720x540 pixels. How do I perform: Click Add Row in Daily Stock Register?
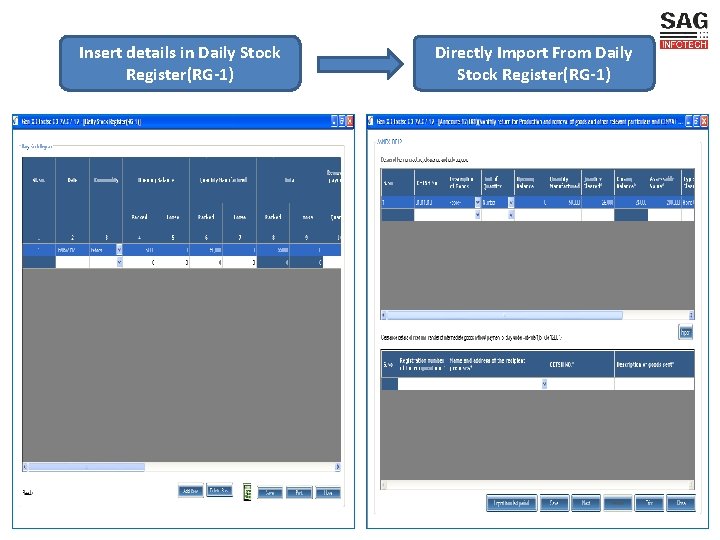click(x=190, y=491)
